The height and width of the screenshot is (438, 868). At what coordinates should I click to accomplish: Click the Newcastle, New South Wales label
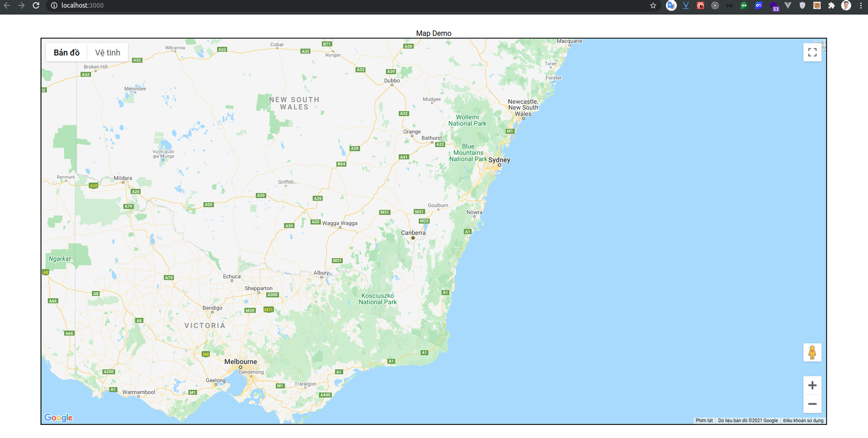click(523, 107)
